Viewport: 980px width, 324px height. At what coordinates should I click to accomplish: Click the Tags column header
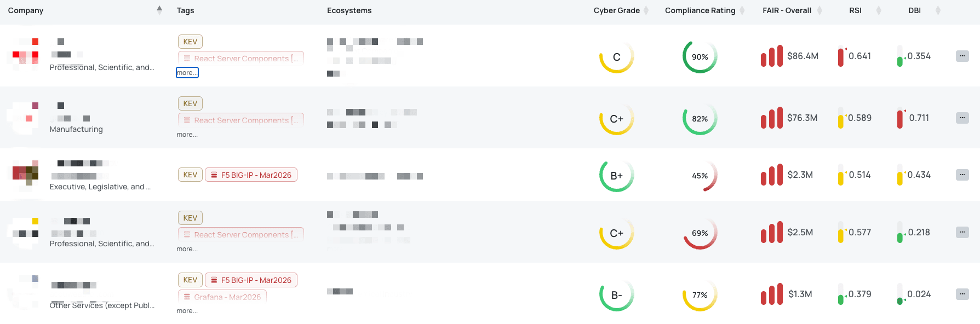[185, 10]
